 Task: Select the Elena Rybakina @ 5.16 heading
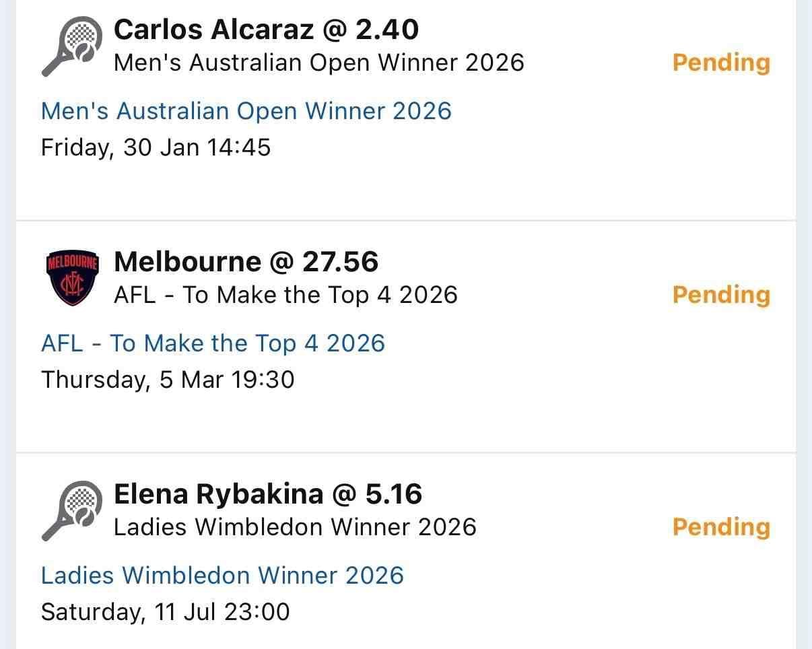268,494
